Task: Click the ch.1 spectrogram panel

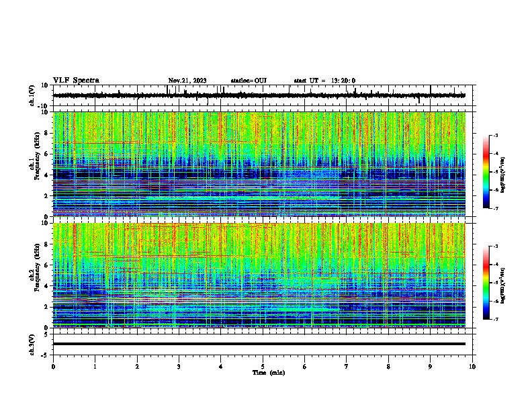Action: 259,164
